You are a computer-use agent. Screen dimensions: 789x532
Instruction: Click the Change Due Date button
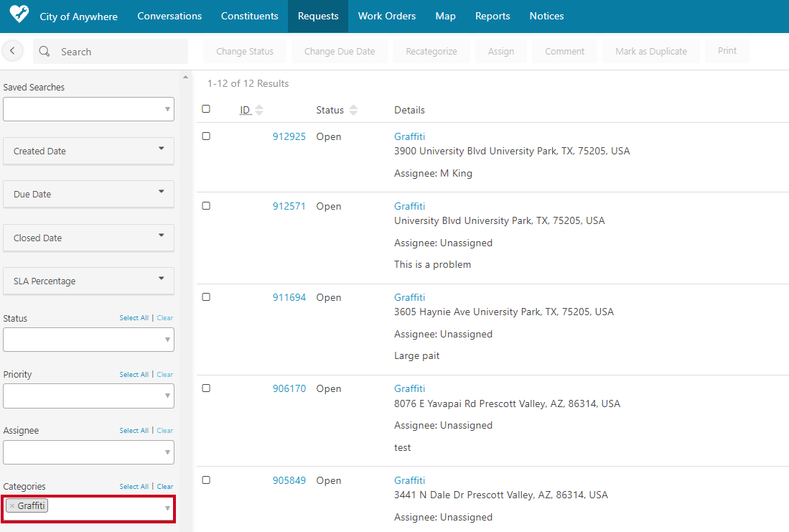[340, 52]
